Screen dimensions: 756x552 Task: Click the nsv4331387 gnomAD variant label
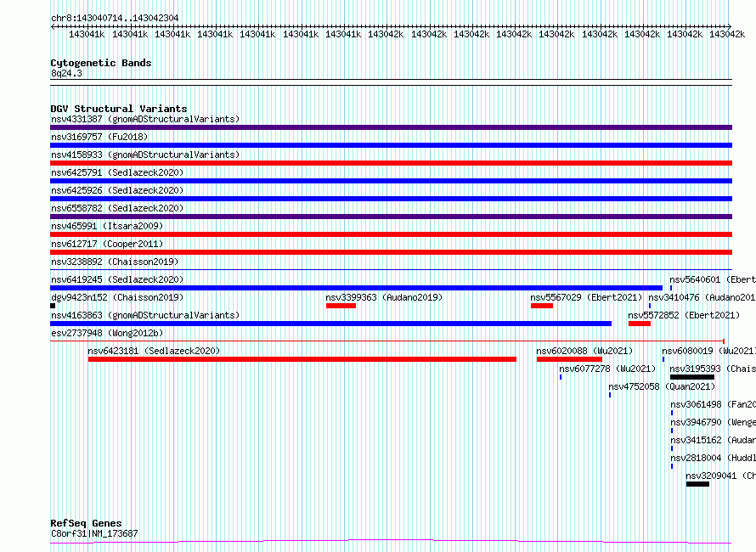click(x=144, y=120)
